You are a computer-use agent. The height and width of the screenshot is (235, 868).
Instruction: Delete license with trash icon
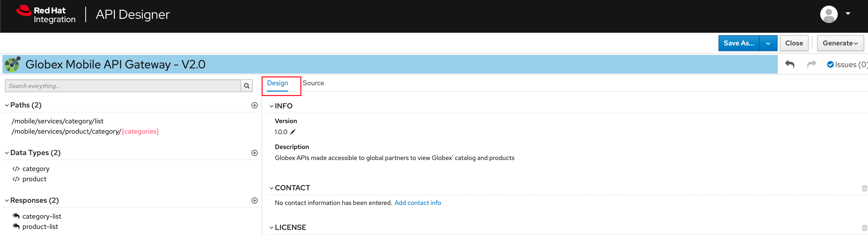[864, 228]
